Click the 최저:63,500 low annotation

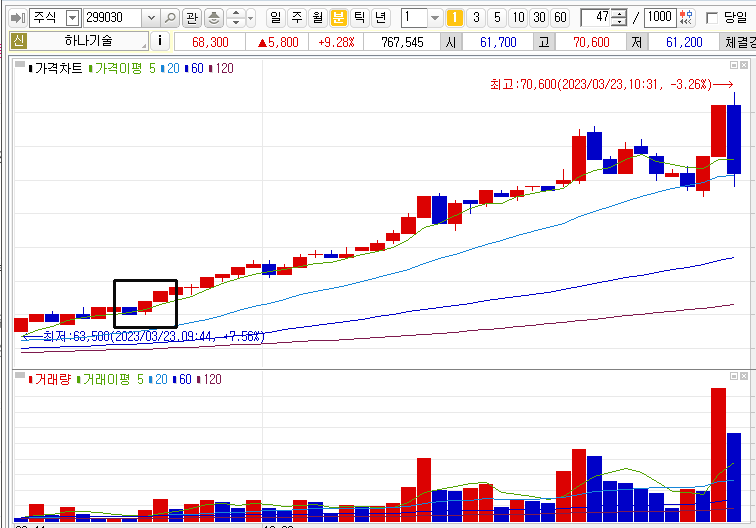coord(144,336)
